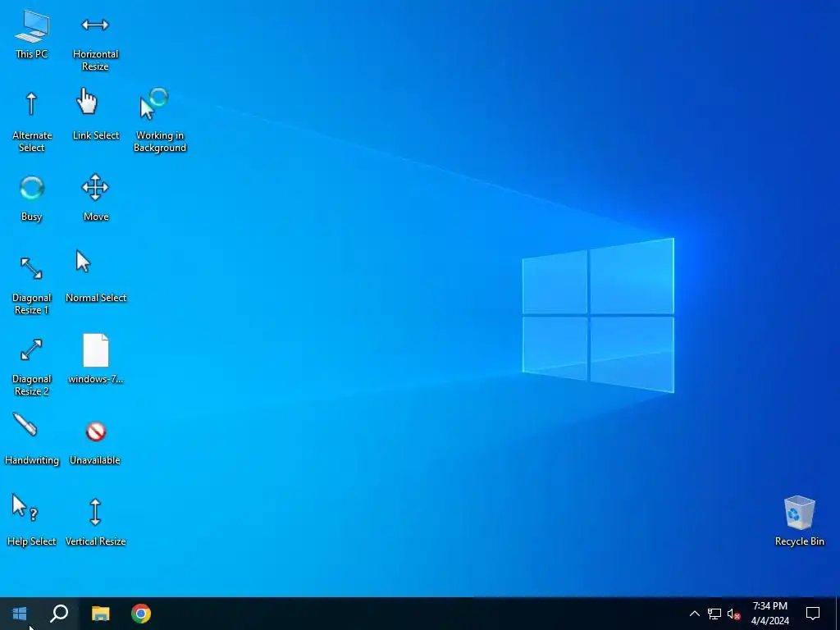Image resolution: width=840 pixels, height=630 pixels.
Task: Open File Explorer from the taskbar
Action: pos(100,614)
